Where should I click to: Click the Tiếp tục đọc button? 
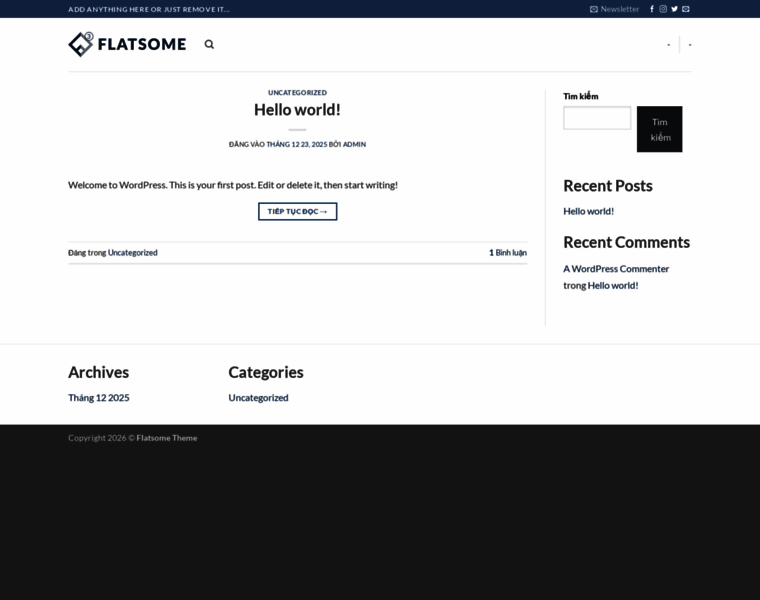297,211
